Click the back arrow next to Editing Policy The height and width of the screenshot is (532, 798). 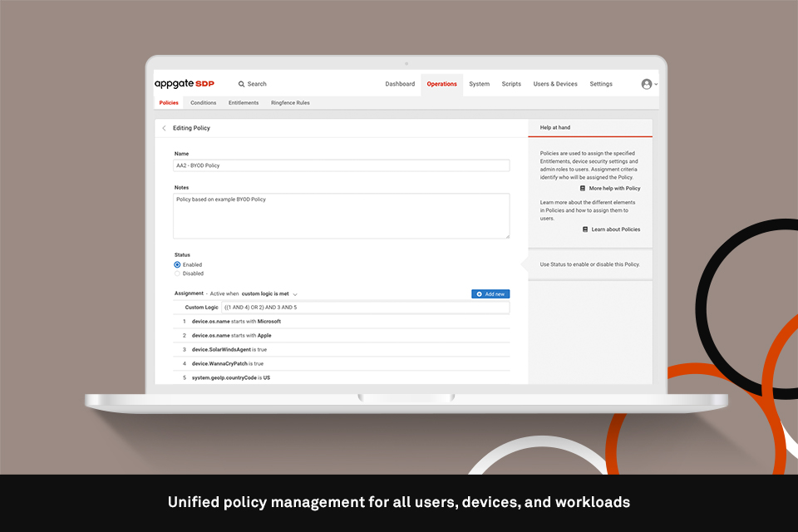point(164,128)
